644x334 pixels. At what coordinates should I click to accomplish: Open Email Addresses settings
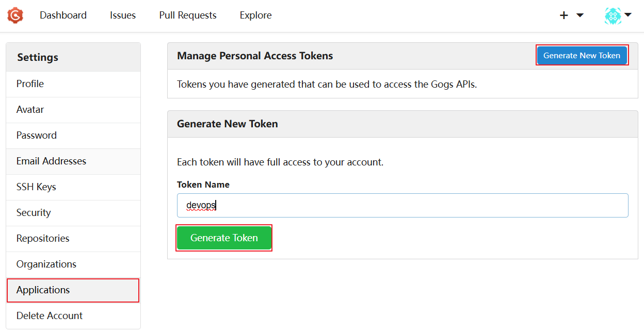(51, 161)
